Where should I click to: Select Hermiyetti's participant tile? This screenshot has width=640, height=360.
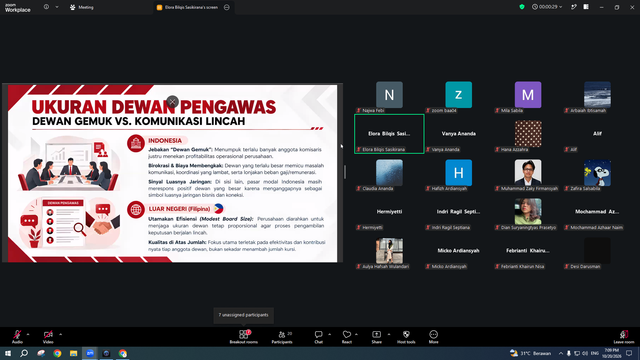point(389,212)
